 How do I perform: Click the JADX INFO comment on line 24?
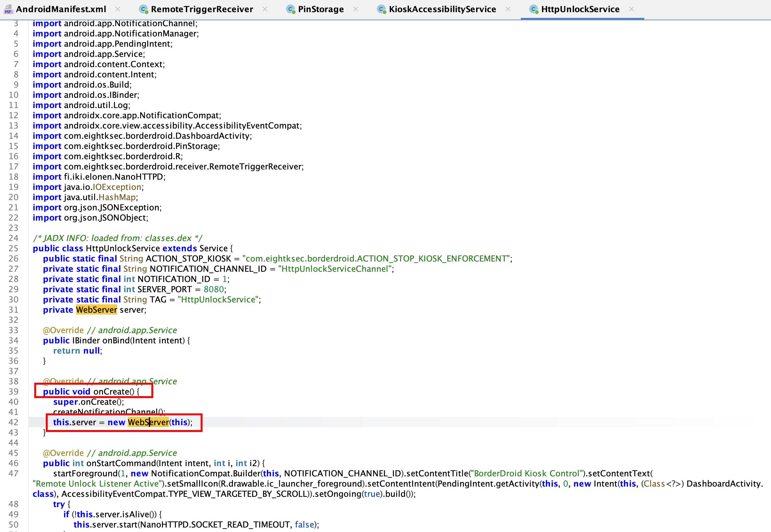tap(117, 238)
